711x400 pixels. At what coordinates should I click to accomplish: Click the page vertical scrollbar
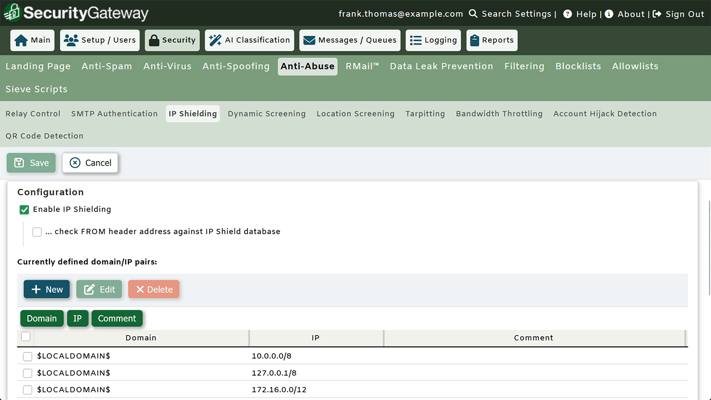[x=709, y=249]
